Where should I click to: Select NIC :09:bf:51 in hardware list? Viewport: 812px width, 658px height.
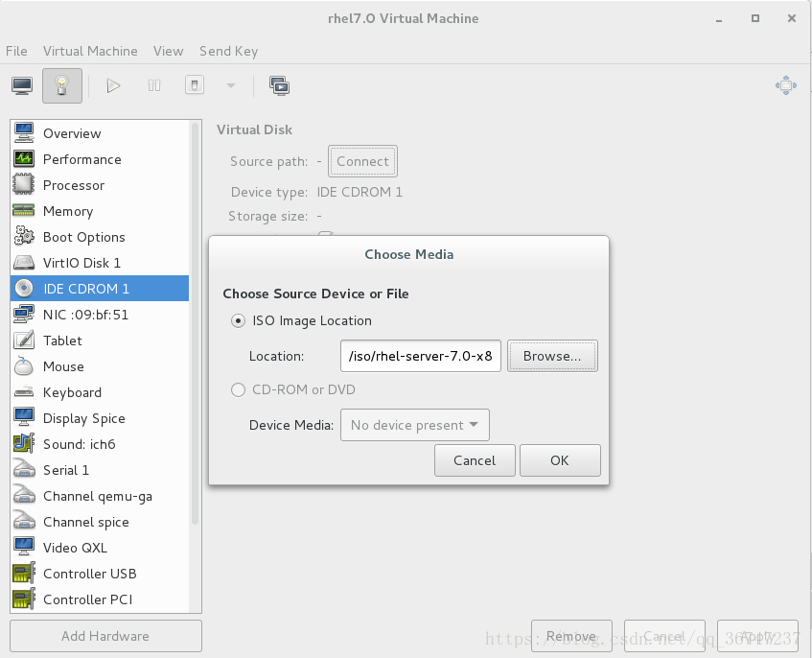click(100, 315)
